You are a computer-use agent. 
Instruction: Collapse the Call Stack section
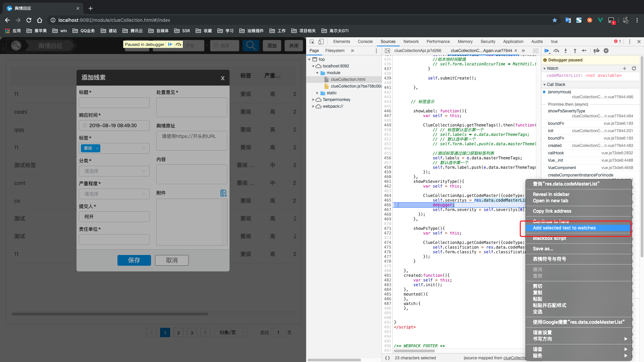[x=545, y=85]
